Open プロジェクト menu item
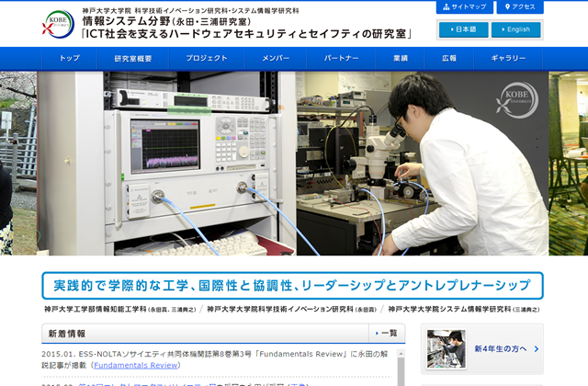The height and width of the screenshot is (386, 588). [207, 58]
